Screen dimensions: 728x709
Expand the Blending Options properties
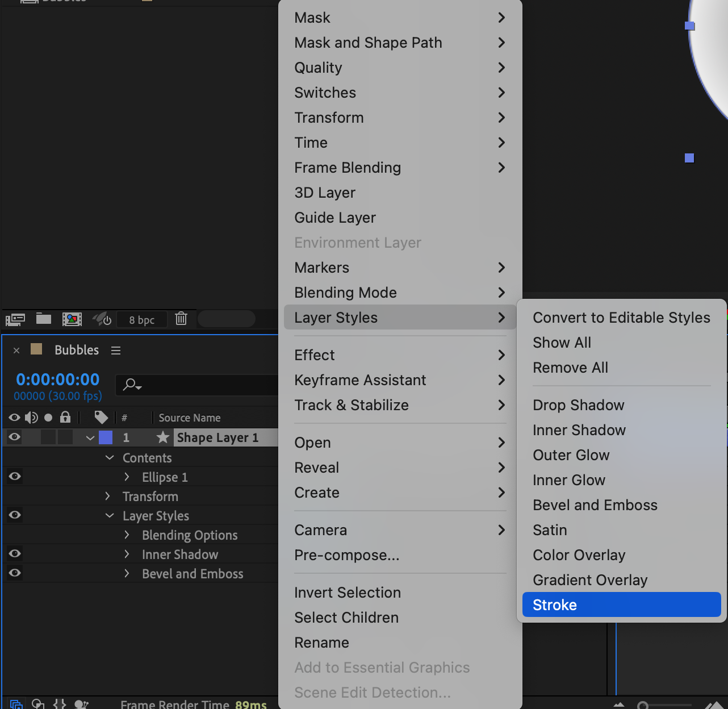coord(127,535)
